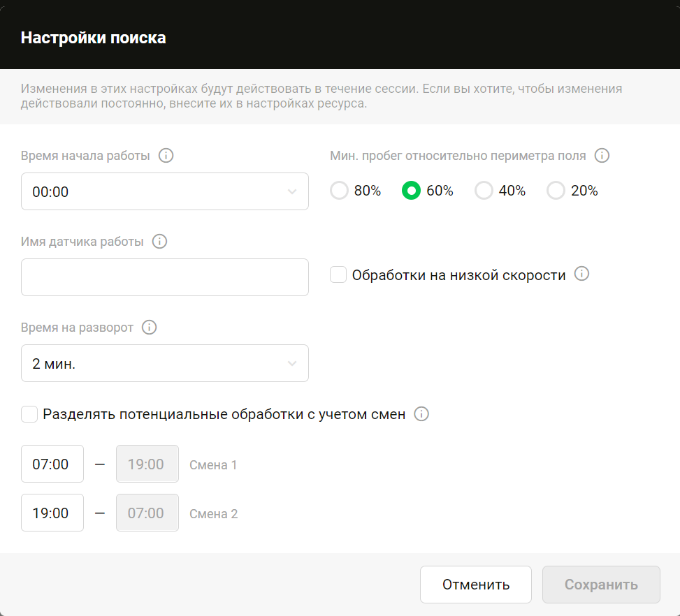Select the 40% minimum run option
This screenshot has width=680, height=616.
(x=484, y=190)
